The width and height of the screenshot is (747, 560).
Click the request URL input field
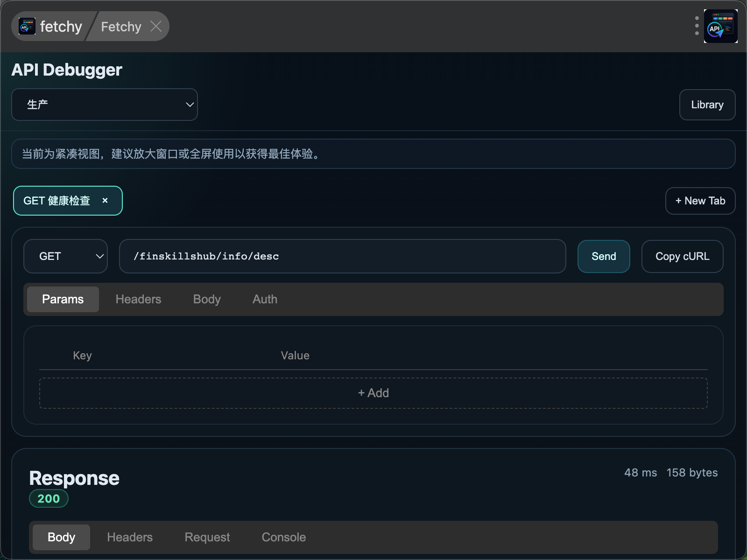[x=342, y=256]
